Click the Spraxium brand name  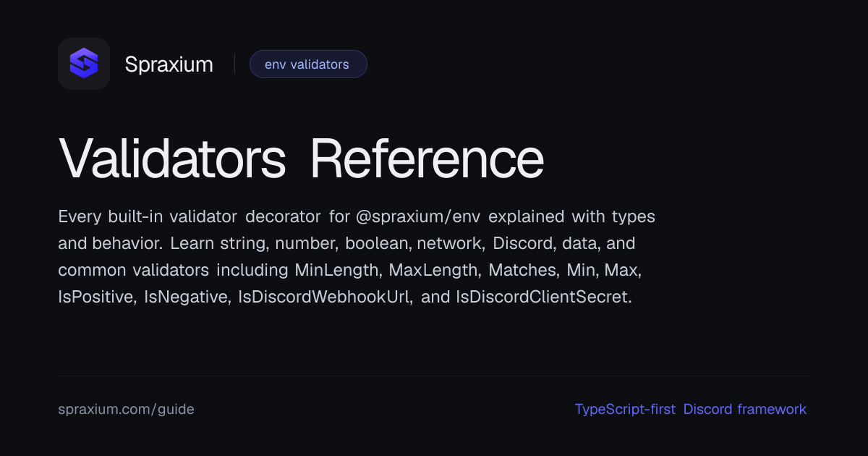169,64
